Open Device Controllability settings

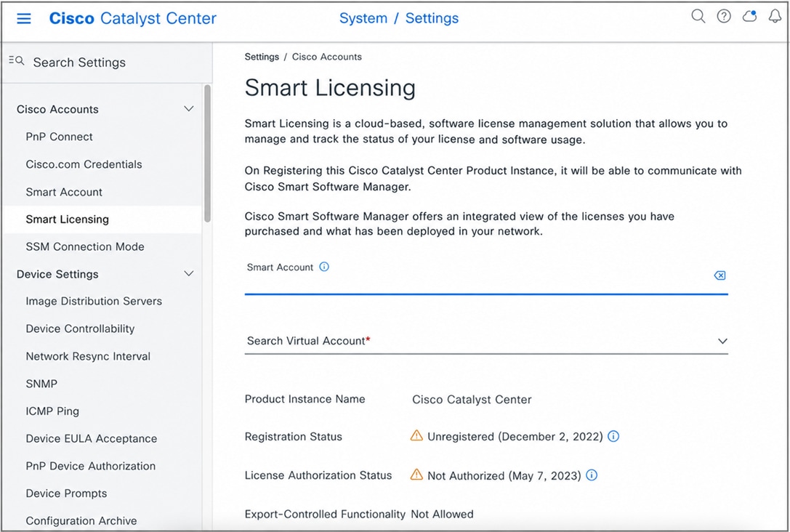click(80, 329)
